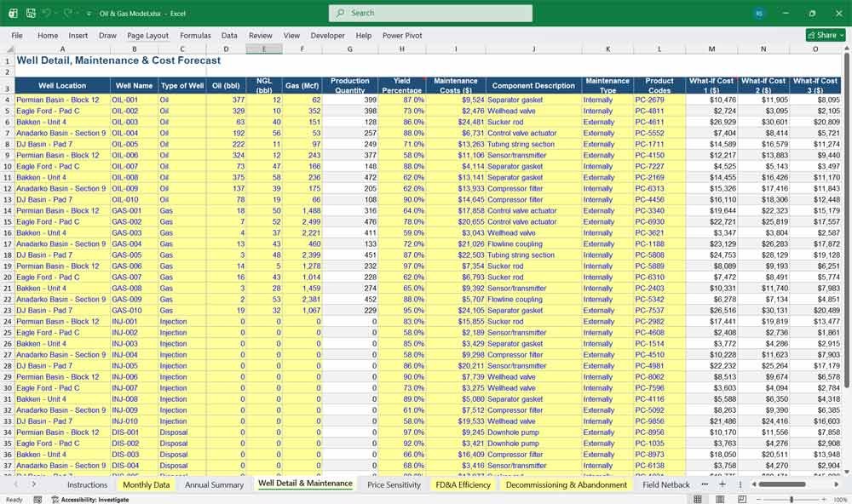Open the Help ribbon tab
The height and width of the screenshot is (504, 852).
click(364, 35)
